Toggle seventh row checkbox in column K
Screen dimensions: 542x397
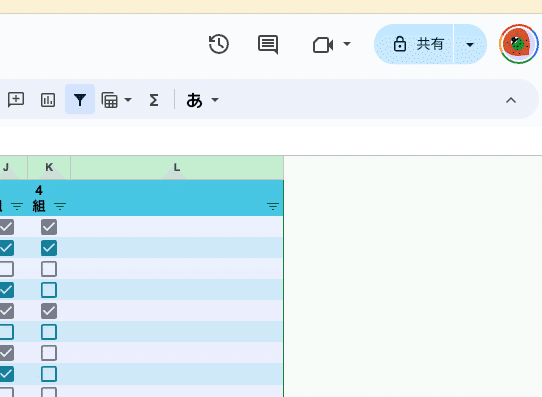[49, 353]
